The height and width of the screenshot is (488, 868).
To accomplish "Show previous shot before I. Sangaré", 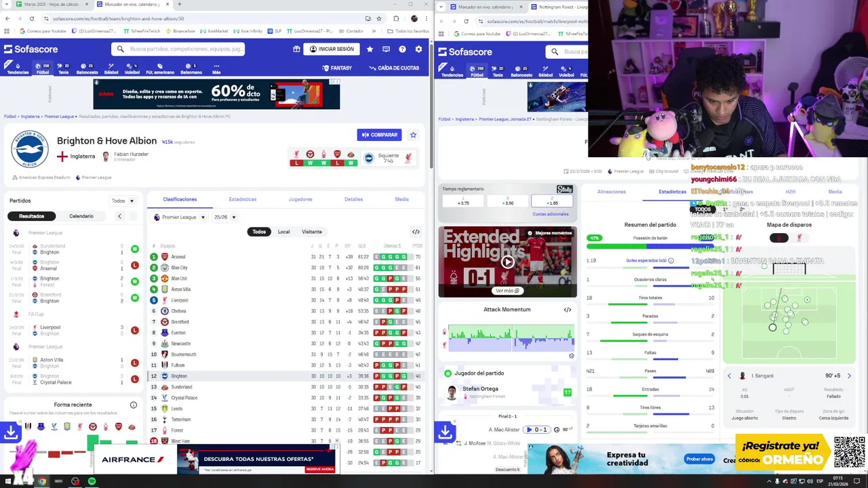I will click(729, 375).
